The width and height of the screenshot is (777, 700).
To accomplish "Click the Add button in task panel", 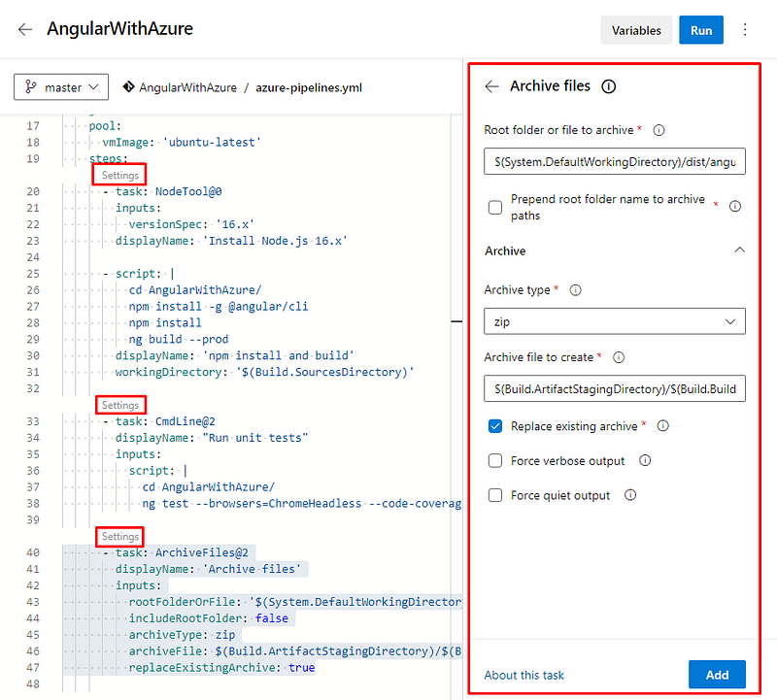I will [x=717, y=675].
